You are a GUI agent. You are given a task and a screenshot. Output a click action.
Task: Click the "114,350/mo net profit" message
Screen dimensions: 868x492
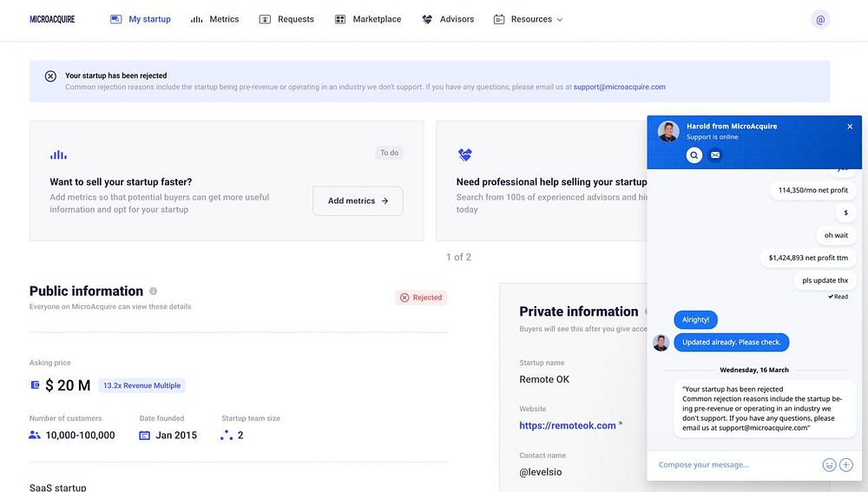tap(812, 190)
